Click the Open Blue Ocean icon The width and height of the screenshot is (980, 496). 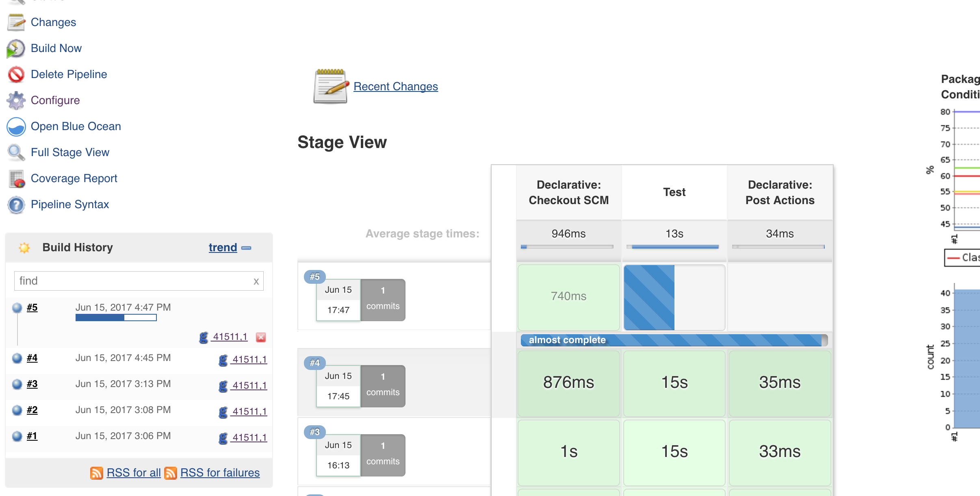coord(16,126)
